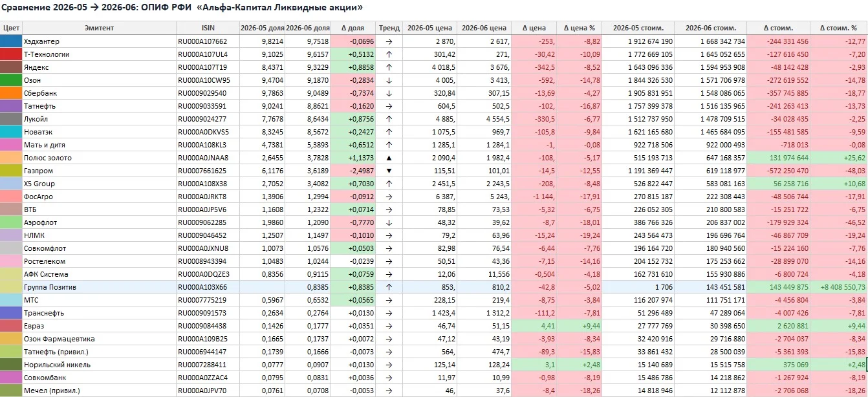The width and height of the screenshot is (868, 397).
Task: Sort by the Эмитент column header
Action: click(99, 28)
